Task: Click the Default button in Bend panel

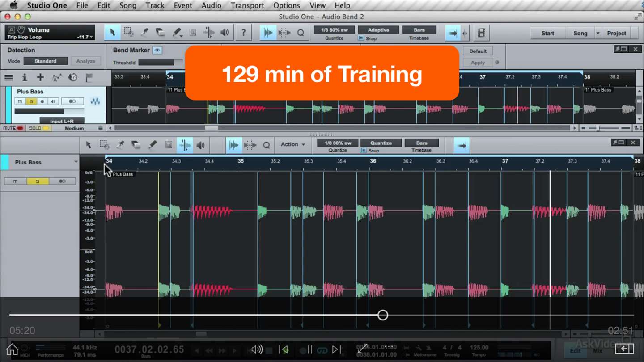Action: (478, 51)
